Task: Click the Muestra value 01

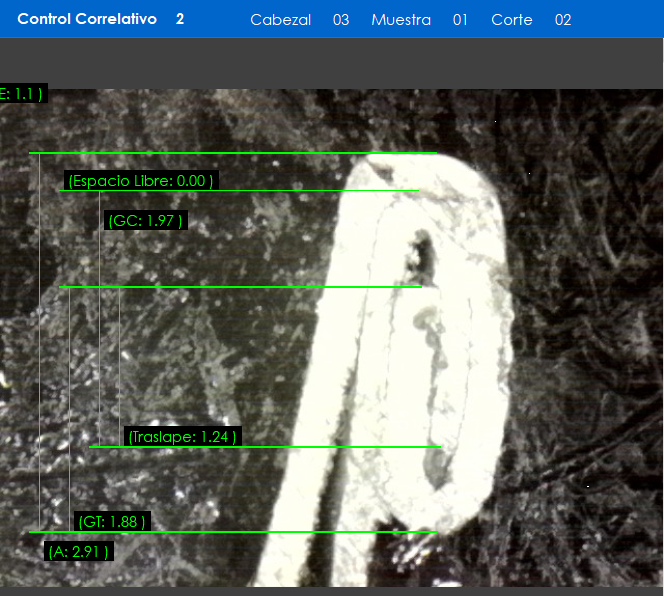Action: [460, 20]
